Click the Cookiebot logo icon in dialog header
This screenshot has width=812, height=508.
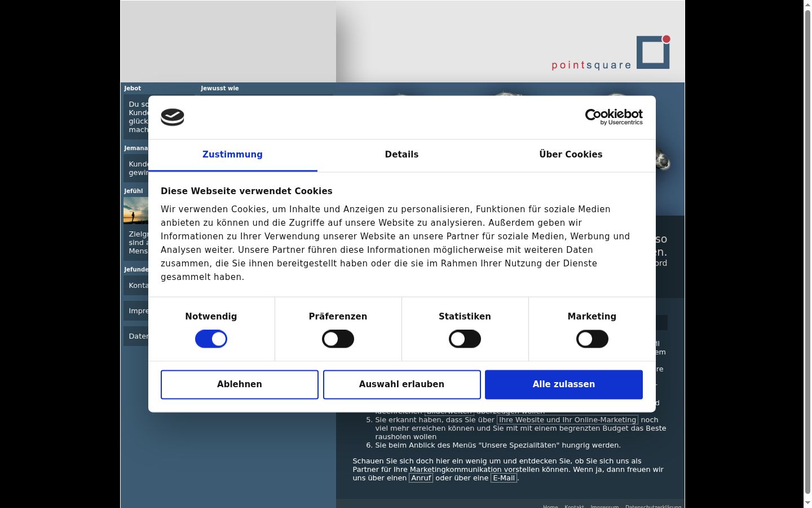point(173,117)
